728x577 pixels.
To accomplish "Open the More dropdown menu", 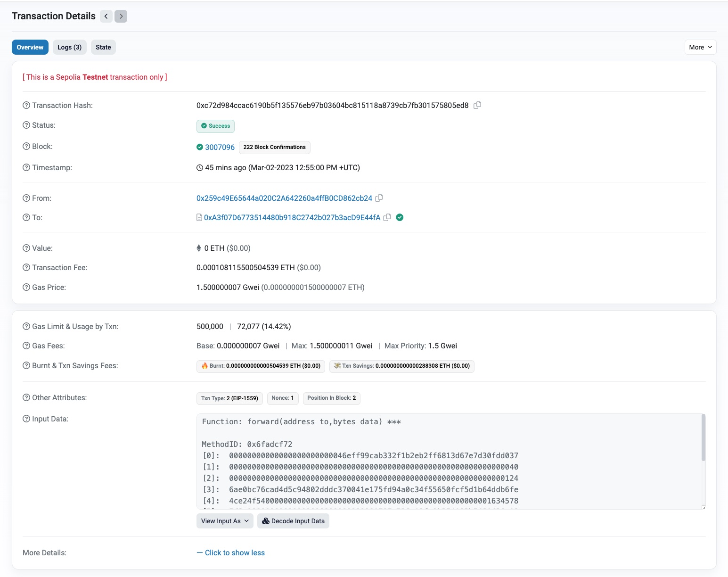I will coord(700,47).
